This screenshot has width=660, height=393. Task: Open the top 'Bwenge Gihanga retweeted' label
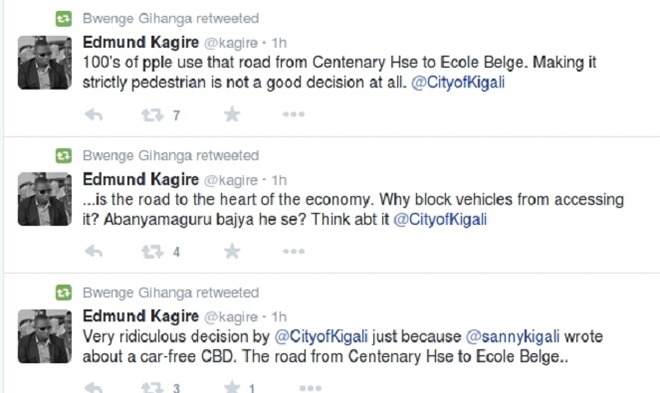pos(170,19)
